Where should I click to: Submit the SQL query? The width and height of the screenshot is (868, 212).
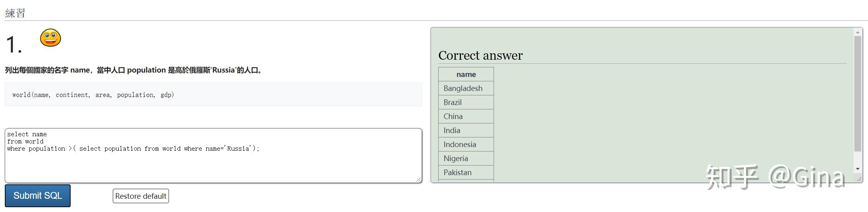(x=38, y=196)
